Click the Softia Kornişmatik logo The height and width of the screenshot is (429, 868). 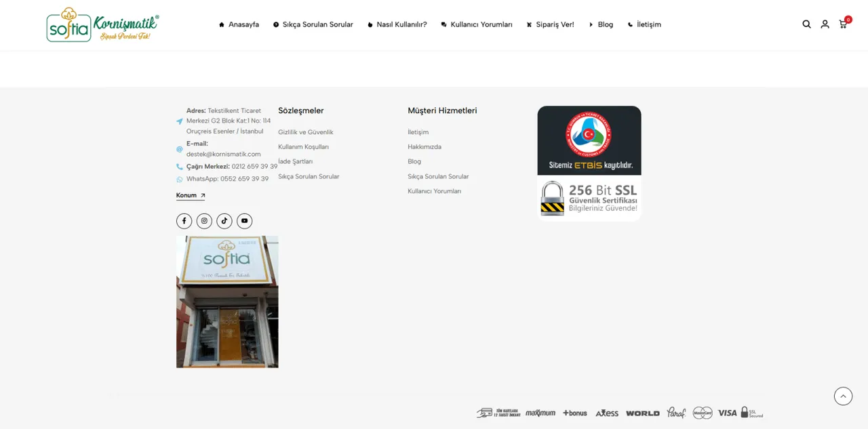(x=102, y=24)
